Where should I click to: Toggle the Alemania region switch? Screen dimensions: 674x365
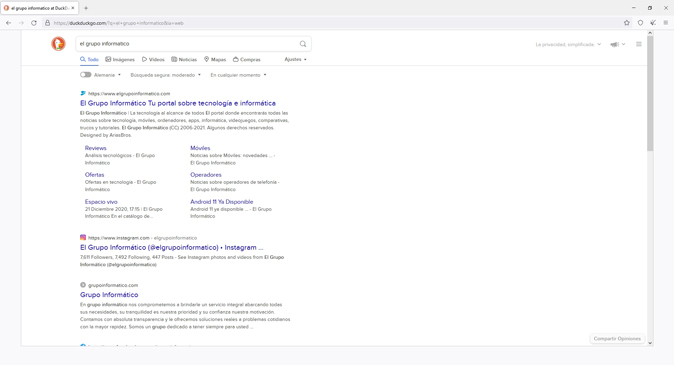[x=86, y=75]
